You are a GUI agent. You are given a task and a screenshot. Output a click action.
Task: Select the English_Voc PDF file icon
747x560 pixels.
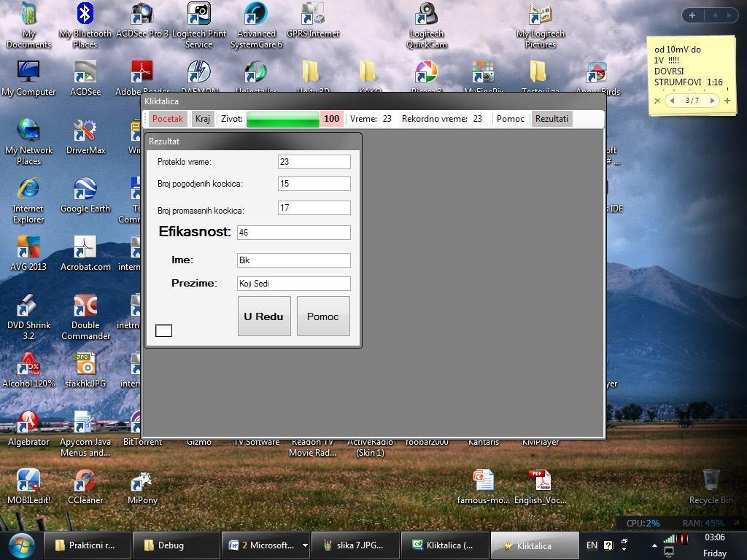541,486
